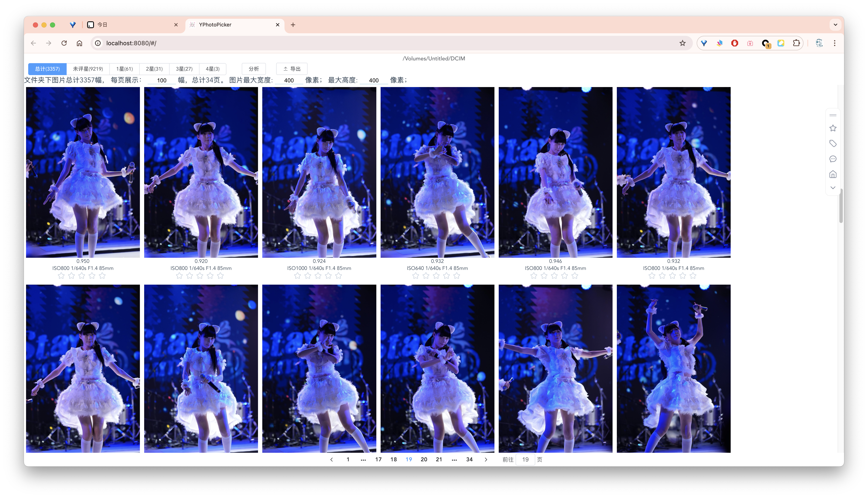Rate first photo (0.950) five stars
Screen dimensions: 868x498
click(x=102, y=276)
